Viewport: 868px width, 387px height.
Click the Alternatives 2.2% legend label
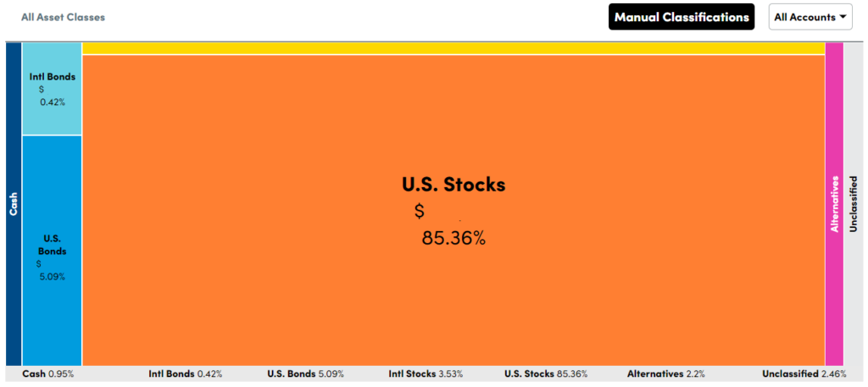pos(666,373)
